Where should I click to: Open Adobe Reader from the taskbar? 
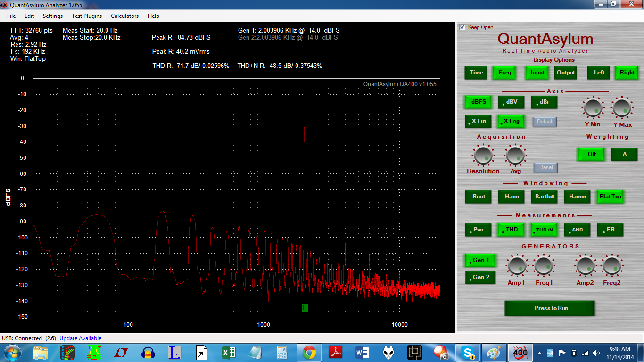point(335,353)
